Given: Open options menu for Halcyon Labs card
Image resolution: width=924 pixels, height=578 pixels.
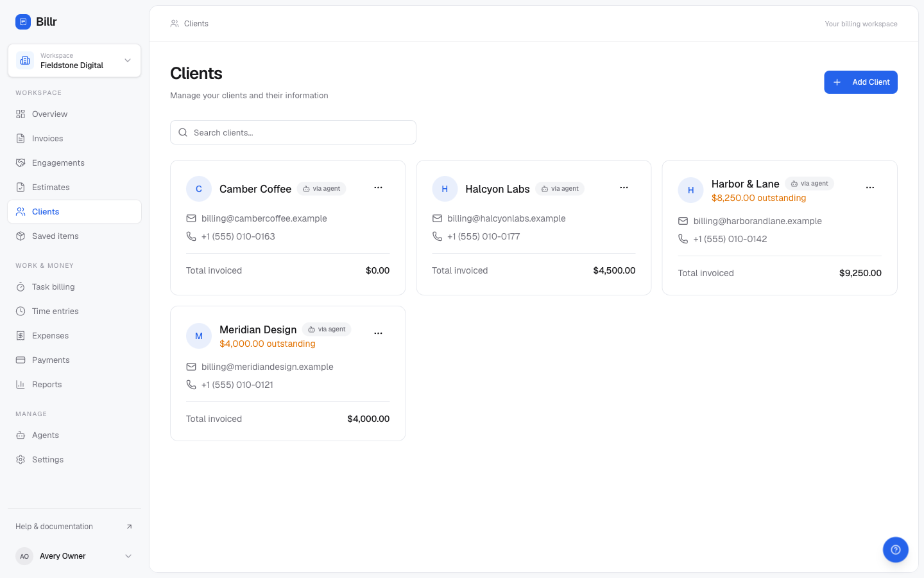Looking at the screenshot, I should point(624,188).
